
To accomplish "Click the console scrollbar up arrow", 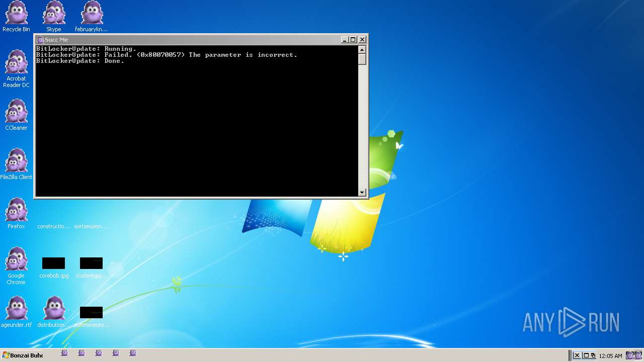I will point(362,49).
